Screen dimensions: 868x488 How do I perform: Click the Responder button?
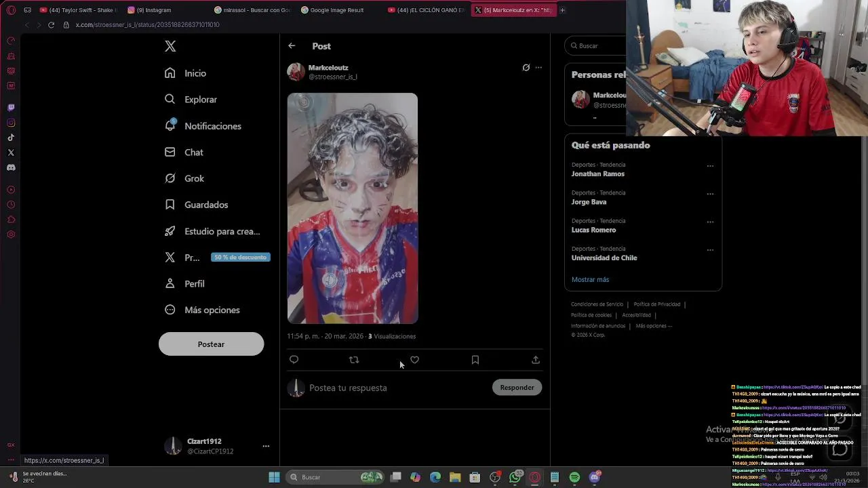point(517,388)
